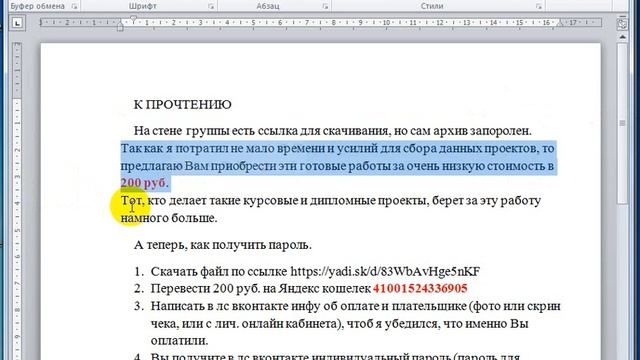This screenshot has height=360, width=640.
Task: Toggle the ruler view button above scrollbar
Action: pyautogui.click(x=622, y=24)
